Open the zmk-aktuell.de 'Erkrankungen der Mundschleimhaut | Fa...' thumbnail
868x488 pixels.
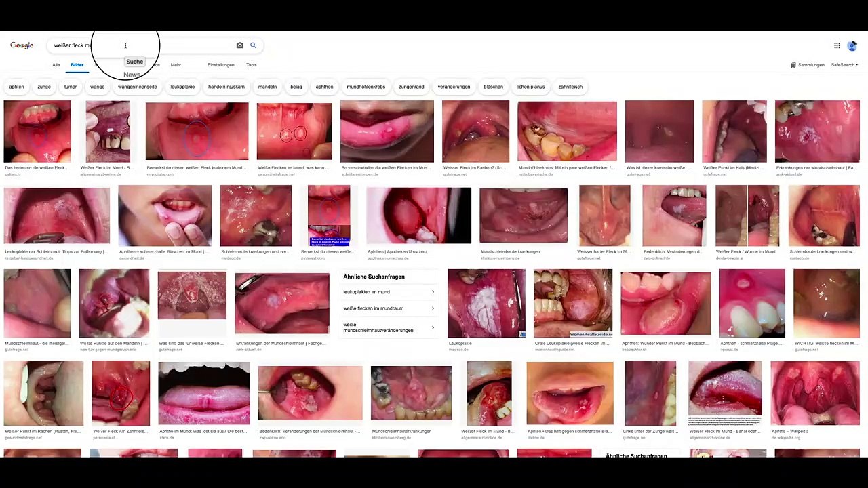click(817, 131)
